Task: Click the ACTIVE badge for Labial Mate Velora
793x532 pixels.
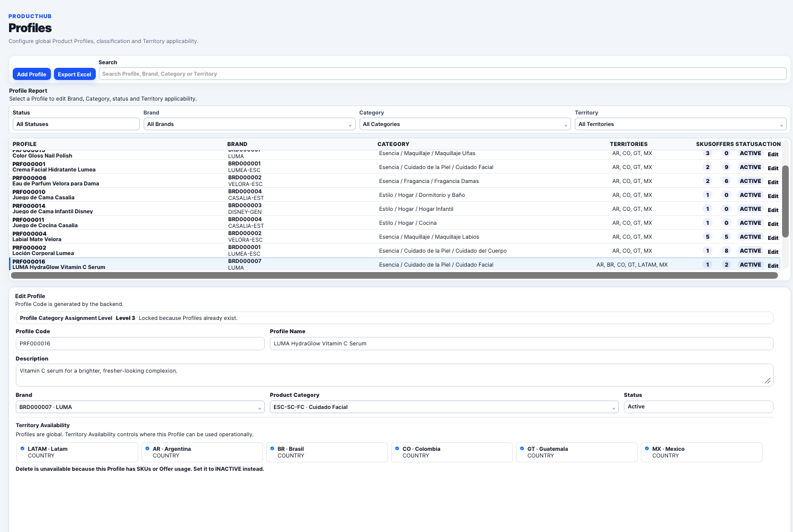Action: pyautogui.click(x=750, y=237)
